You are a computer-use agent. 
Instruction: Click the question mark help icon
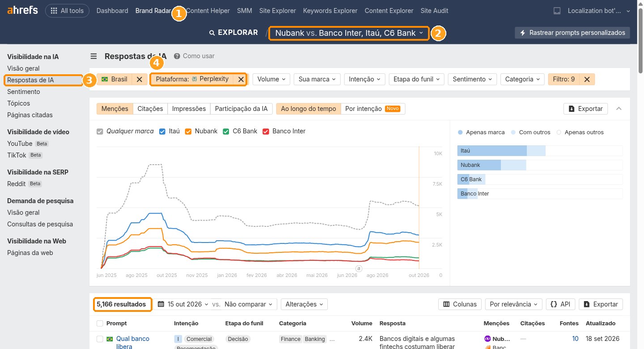(177, 56)
